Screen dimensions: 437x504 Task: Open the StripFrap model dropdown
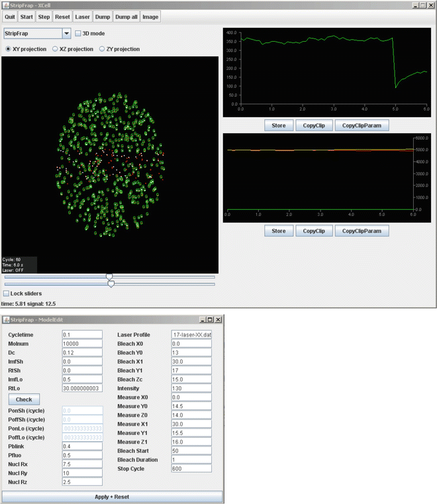(x=66, y=33)
